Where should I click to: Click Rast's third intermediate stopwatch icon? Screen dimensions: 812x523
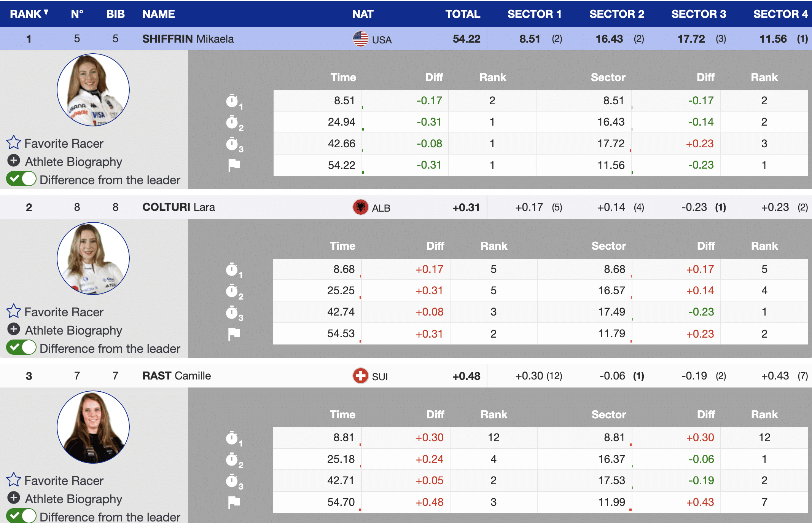pos(232,481)
